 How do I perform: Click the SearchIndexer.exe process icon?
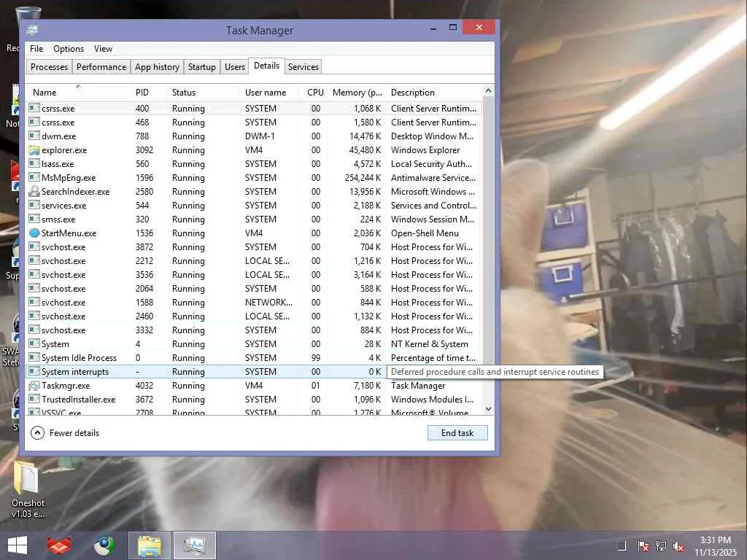coord(34,192)
